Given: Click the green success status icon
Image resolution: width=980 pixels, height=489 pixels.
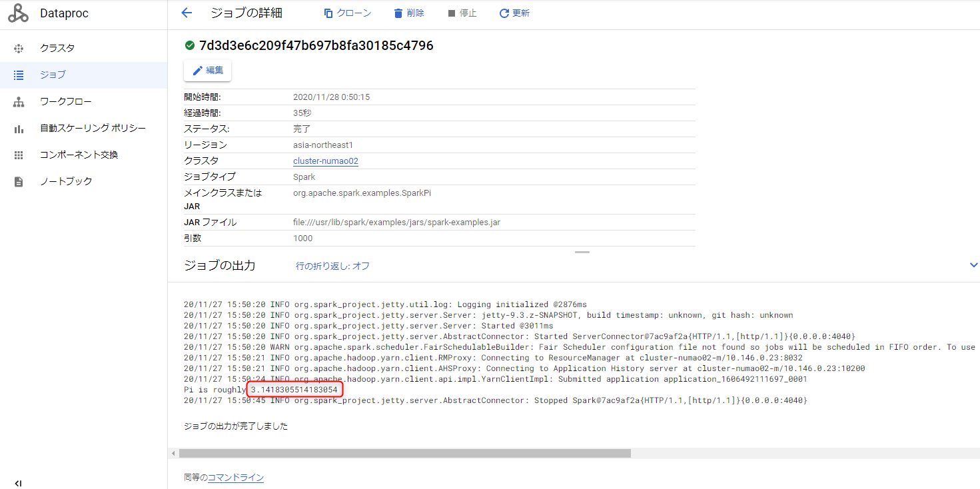Looking at the screenshot, I should click(189, 45).
